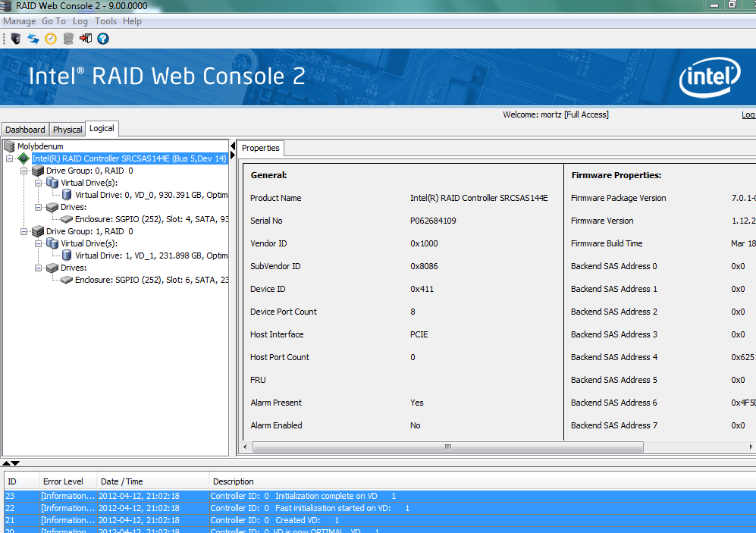The height and width of the screenshot is (533, 756).
Task: Select the Properties tab
Action: pyautogui.click(x=260, y=148)
